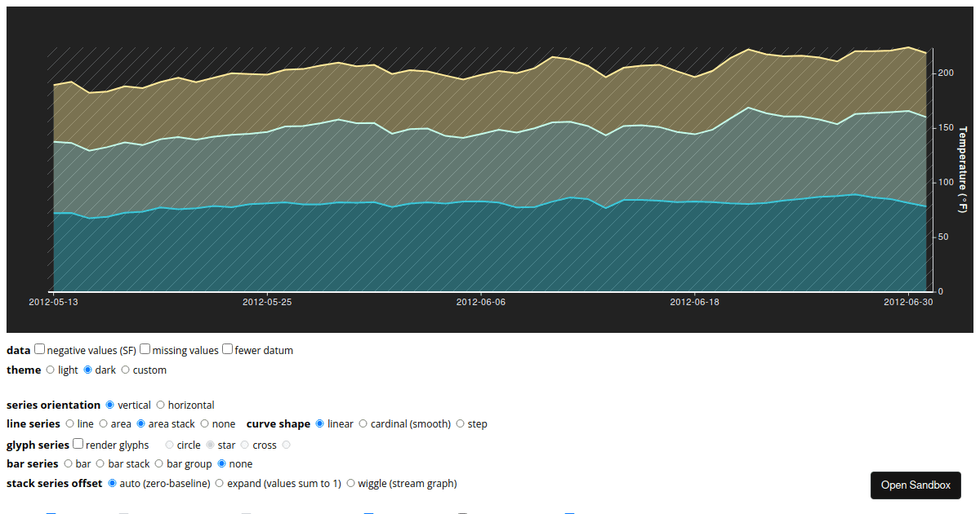
Task: Choose cross glyph shape
Action: pyautogui.click(x=244, y=445)
